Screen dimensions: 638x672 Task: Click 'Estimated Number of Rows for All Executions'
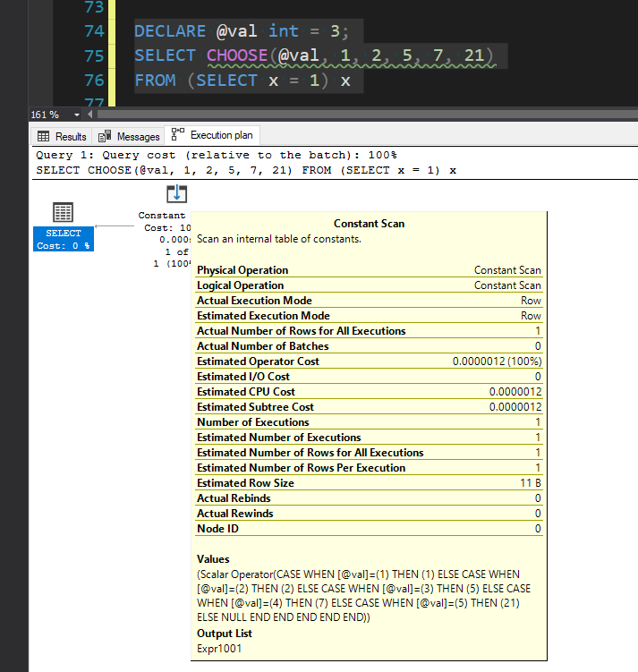(x=369, y=453)
